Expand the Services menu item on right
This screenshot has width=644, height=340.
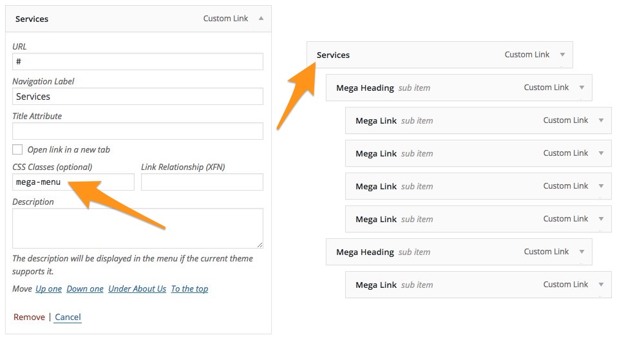(x=562, y=55)
